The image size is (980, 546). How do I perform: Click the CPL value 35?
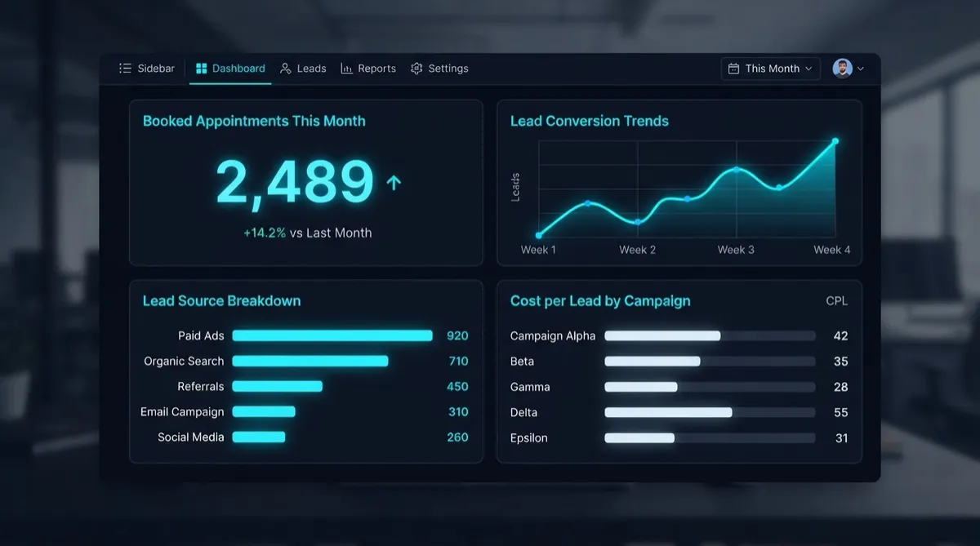[840, 361]
